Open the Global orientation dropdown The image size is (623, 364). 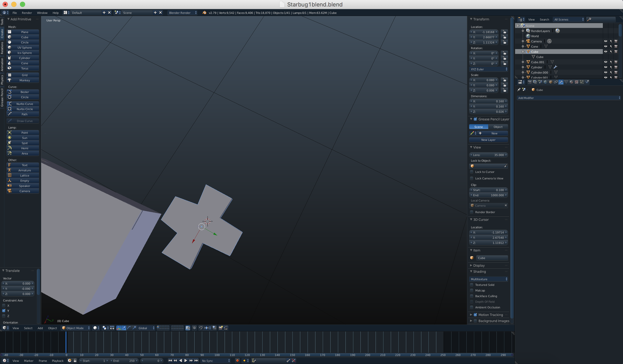click(146, 328)
